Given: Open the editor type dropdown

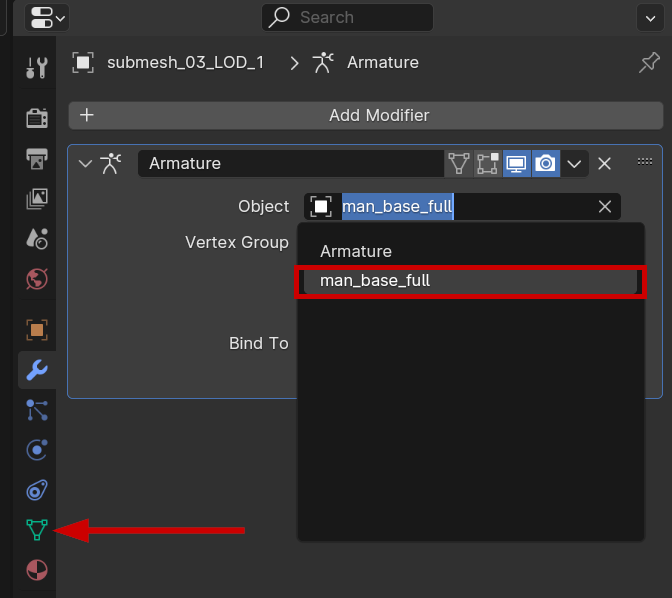Looking at the screenshot, I should [x=47, y=17].
